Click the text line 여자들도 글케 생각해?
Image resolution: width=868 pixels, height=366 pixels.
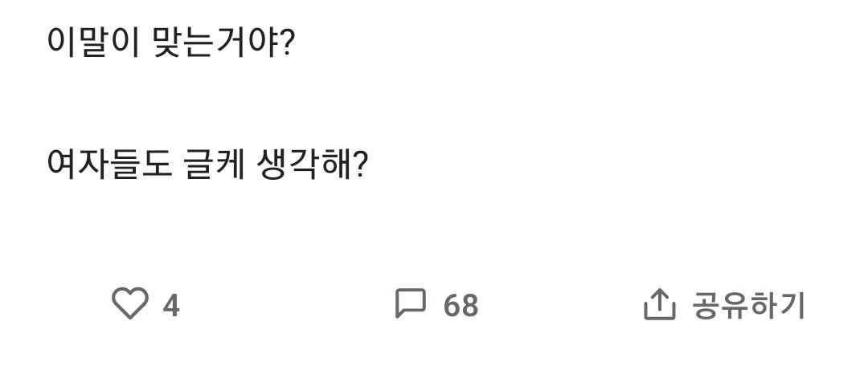207,165
